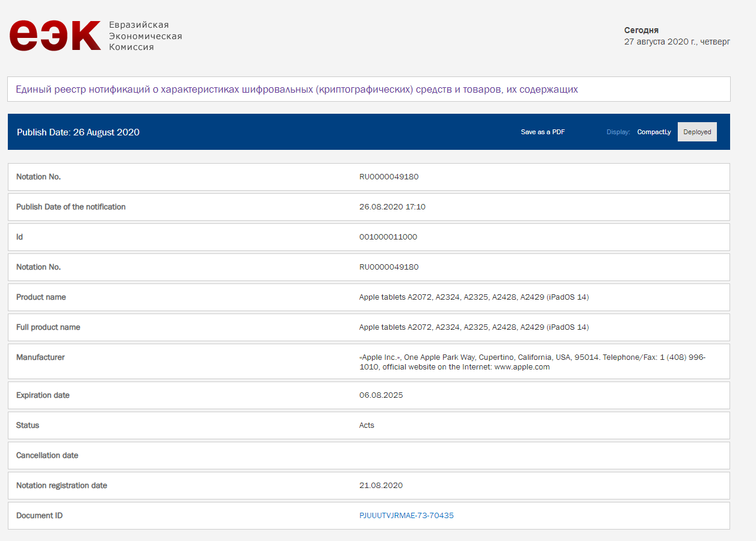Click the first Notation No. value RU0000049180
Screen dimensions: 756x541
389,177
